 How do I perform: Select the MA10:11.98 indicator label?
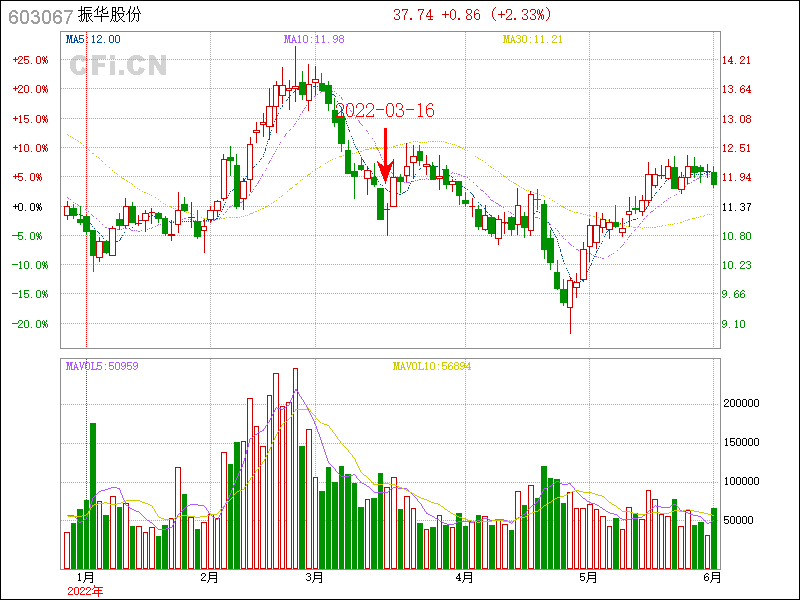point(314,39)
